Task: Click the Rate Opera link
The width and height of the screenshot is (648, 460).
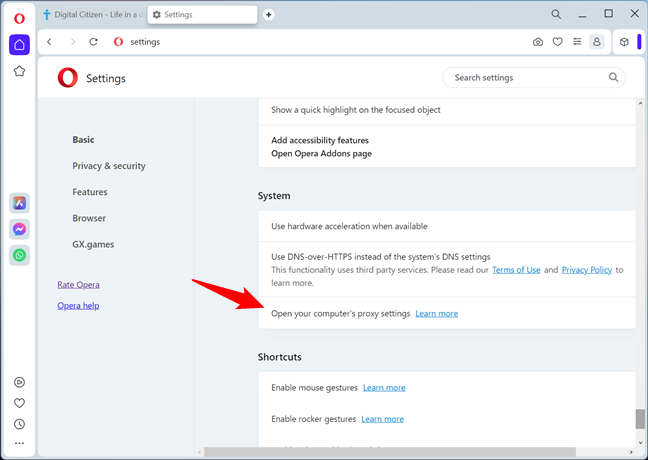Action: click(79, 285)
